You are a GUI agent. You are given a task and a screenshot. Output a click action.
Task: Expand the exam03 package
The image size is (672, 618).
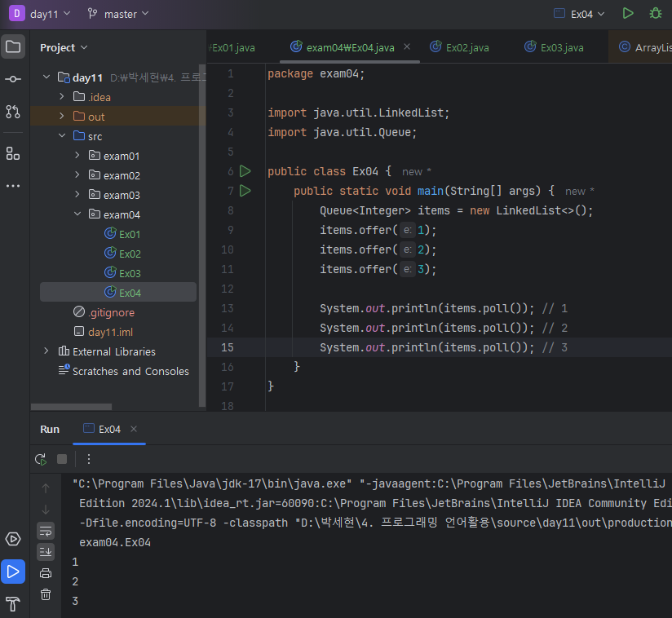(77, 195)
